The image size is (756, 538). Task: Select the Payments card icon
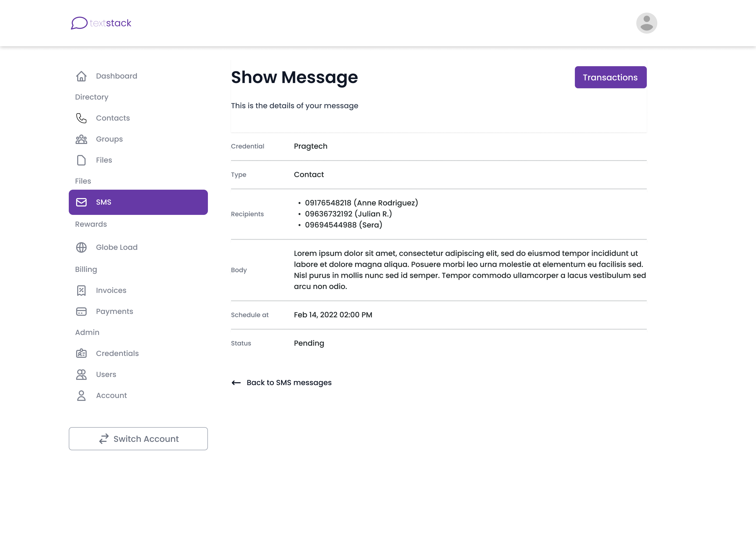81,311
